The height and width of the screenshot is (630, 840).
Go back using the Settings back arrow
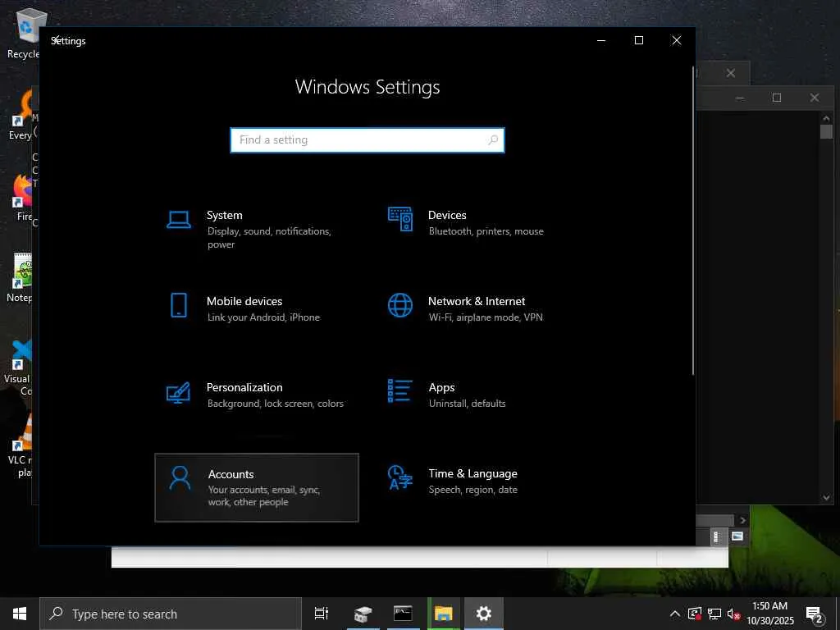(x=55, y=39)
